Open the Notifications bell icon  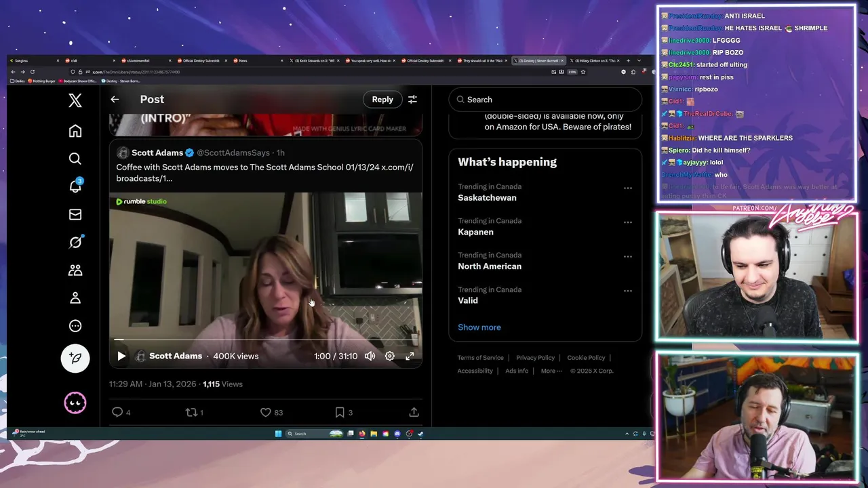click(75, 186)
